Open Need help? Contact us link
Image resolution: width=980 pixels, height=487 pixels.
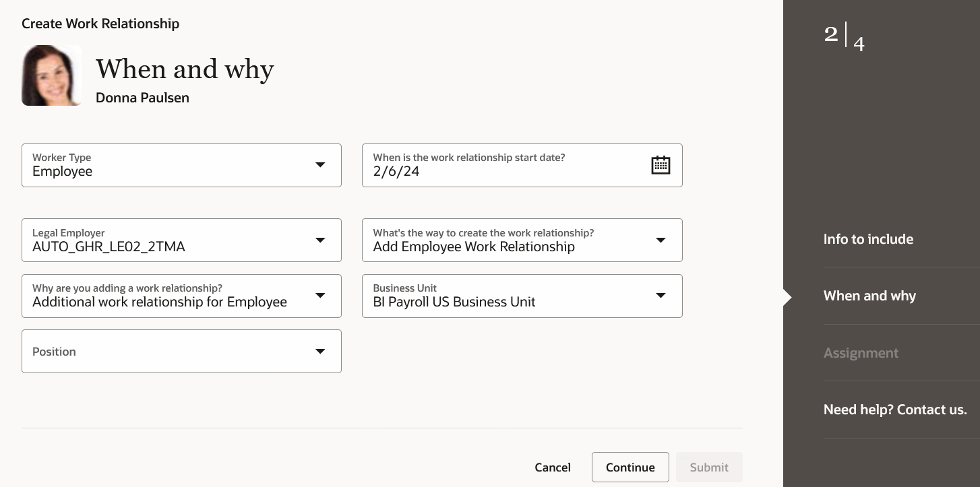(x=895, y=410)
